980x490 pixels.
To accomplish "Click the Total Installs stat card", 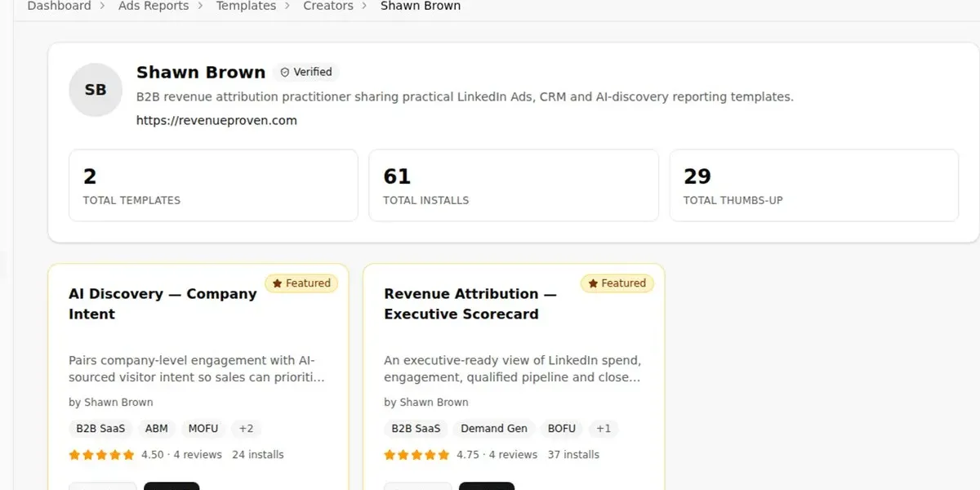I will click(514, 185).
